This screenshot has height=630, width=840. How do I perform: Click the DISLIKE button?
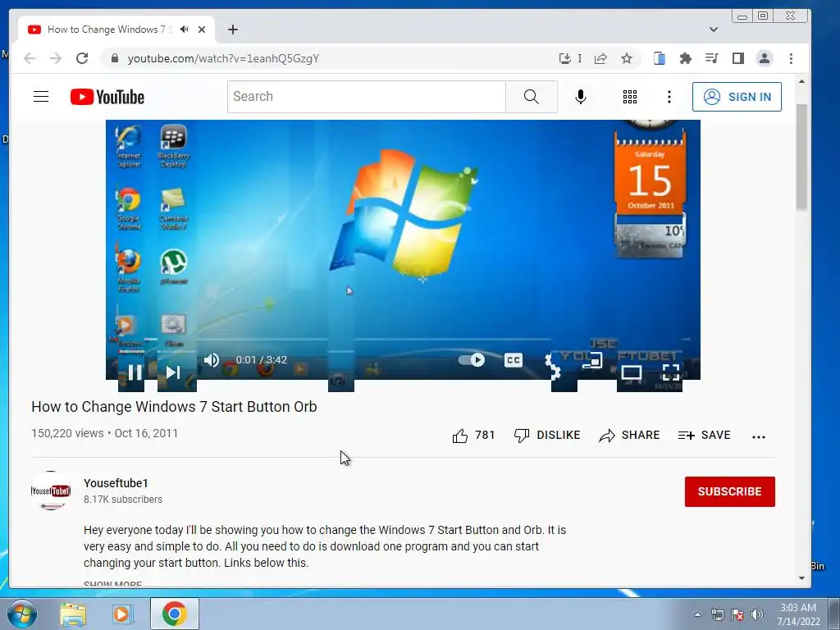[547, 435]
